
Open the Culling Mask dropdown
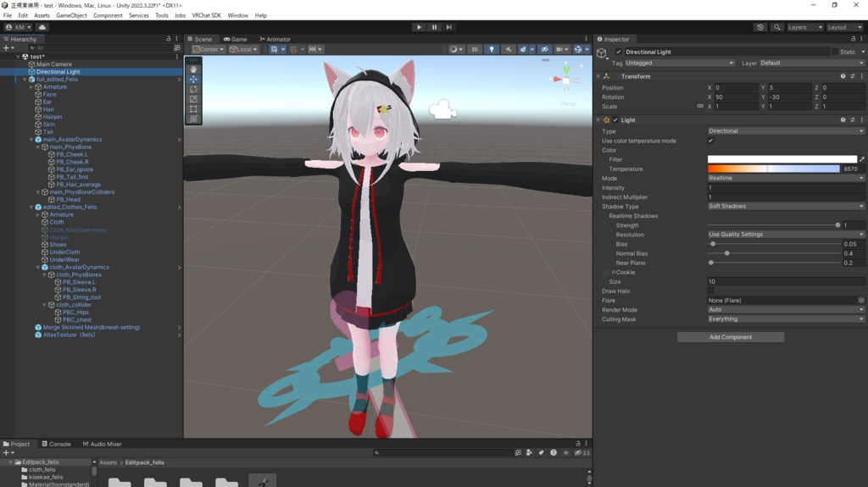tap(786, 319)
